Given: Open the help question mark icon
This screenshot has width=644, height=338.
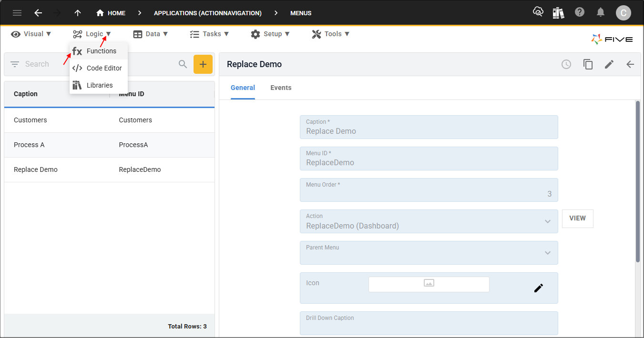Looking at the screenshot, I should tap(580, 12).
